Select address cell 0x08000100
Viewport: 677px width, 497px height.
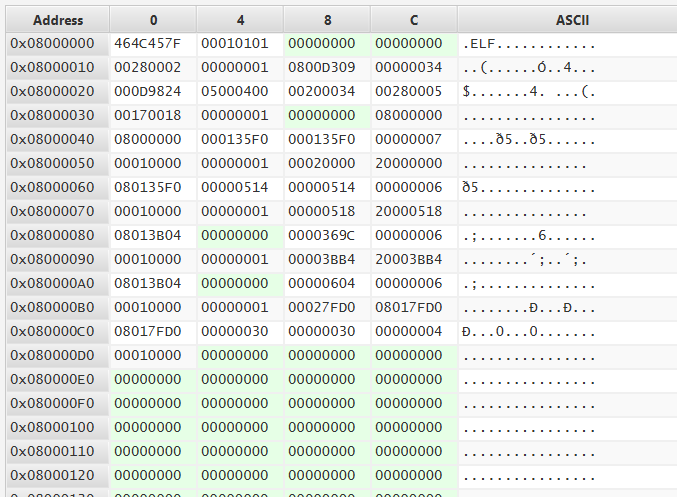[58, 427]
